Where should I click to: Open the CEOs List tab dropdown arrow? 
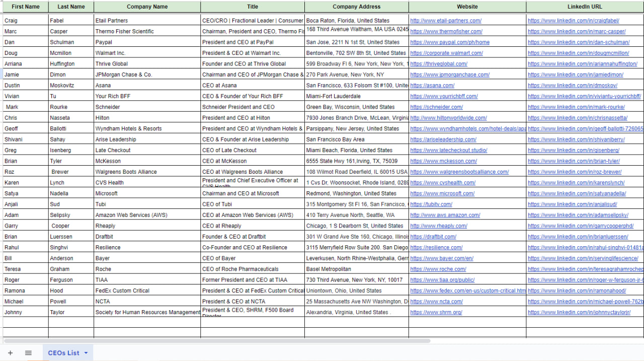(x=86, y=353)
